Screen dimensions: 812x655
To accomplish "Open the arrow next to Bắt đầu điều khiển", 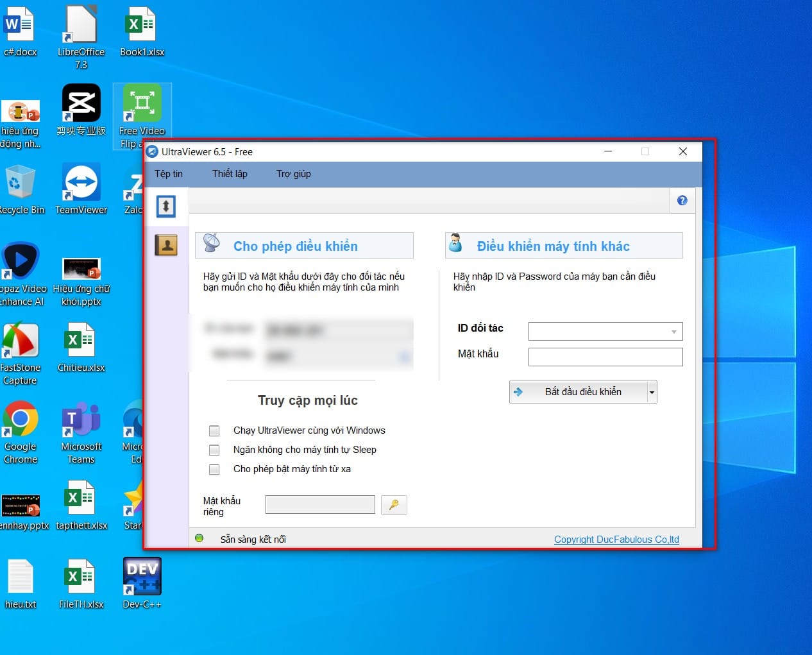I will tap(652, 392).
